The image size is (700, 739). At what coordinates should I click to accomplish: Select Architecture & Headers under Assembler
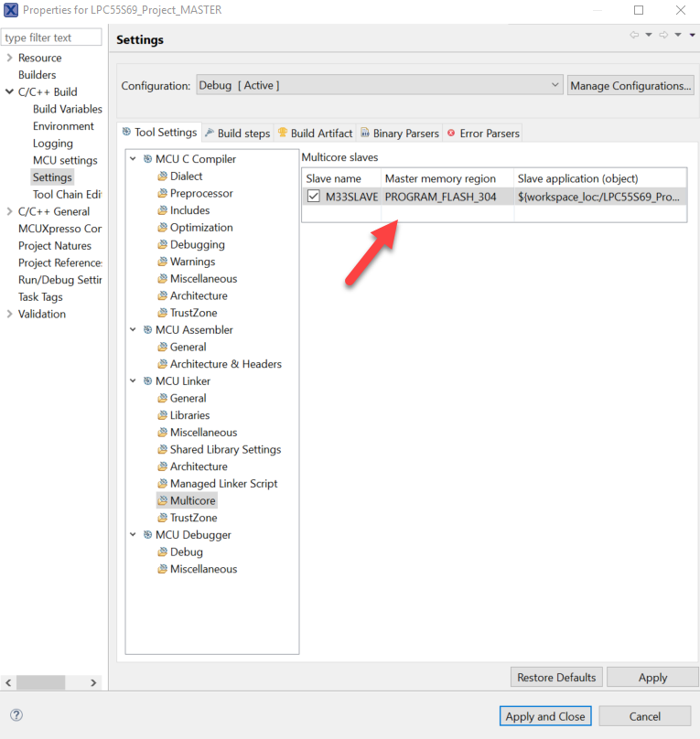coord(225,364)
